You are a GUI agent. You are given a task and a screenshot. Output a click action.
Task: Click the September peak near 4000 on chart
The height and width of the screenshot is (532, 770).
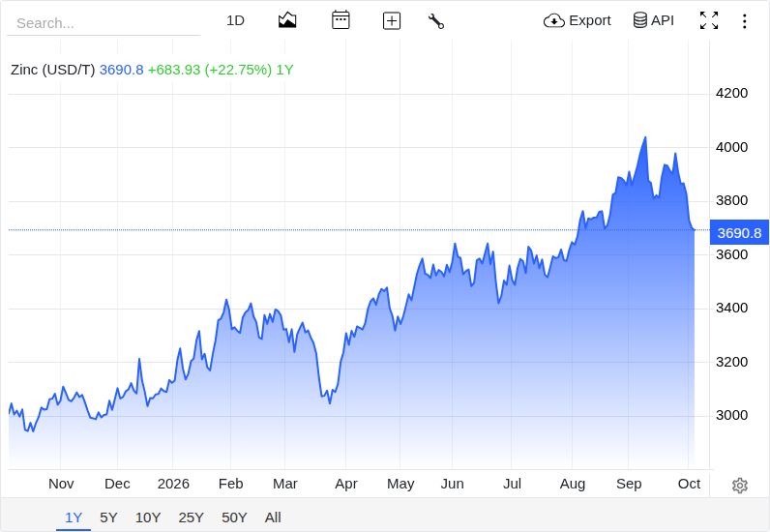(x=645, y=137)
